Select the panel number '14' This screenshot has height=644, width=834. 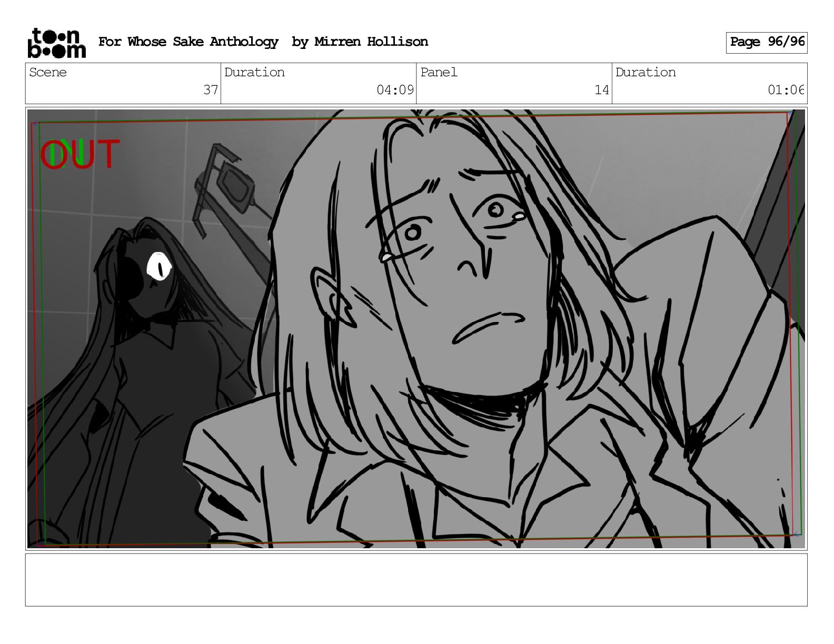(x=602, y=90)
